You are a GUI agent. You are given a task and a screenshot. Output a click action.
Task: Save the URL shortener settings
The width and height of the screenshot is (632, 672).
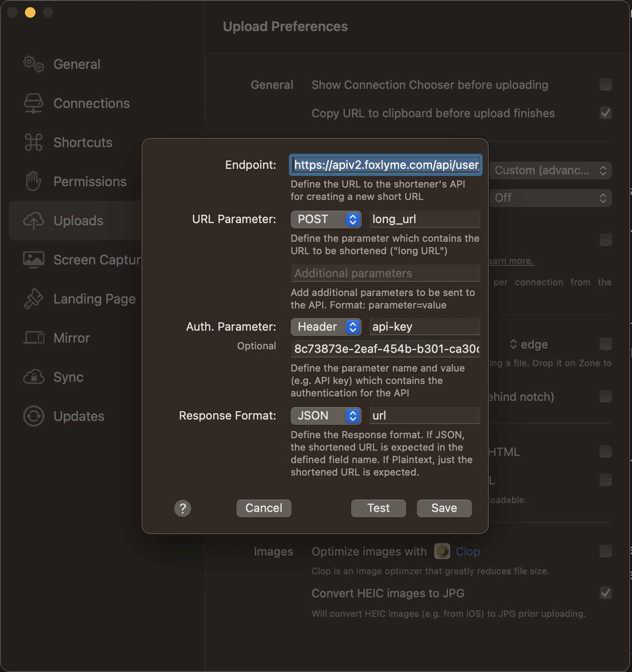[x=444, y=508]
